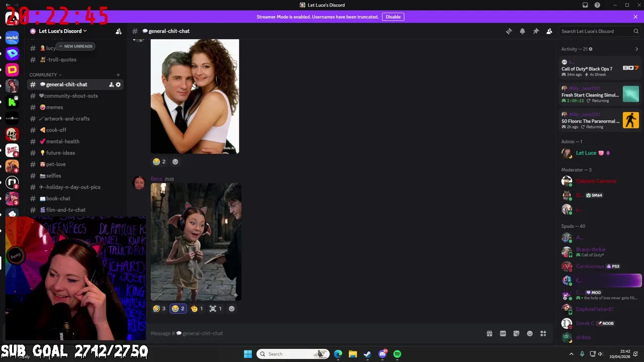Open the Discord help icon in title bar
The image size is (644, 362).
[597, 5]
